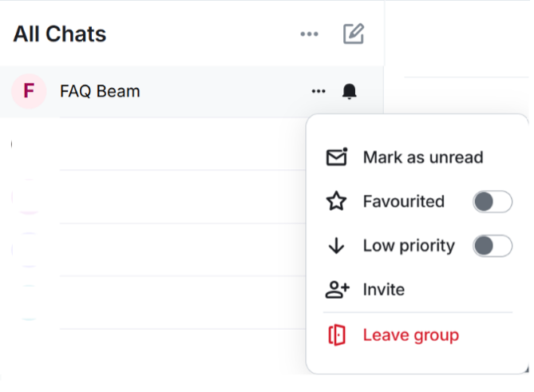The height and width of the screenshot is (392, 534).
Task: Click the All Chats heading
Action: pos(60,34)
